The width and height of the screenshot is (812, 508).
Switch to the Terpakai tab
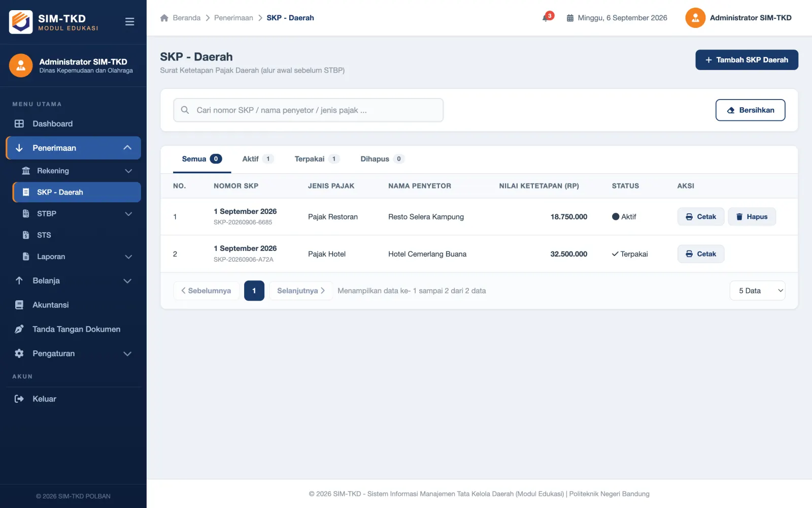pyautogui.click(x=317, y=159)
